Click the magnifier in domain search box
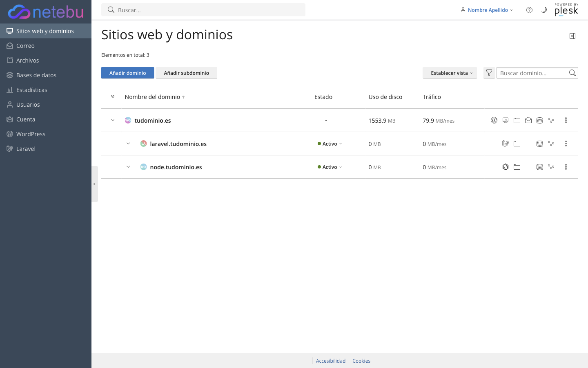588x368 pixels. pyautogui.click(x=572, y=73)
